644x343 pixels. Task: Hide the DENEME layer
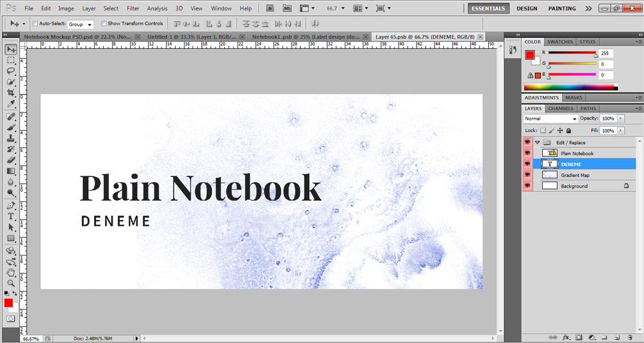click(x=527, y=164)
